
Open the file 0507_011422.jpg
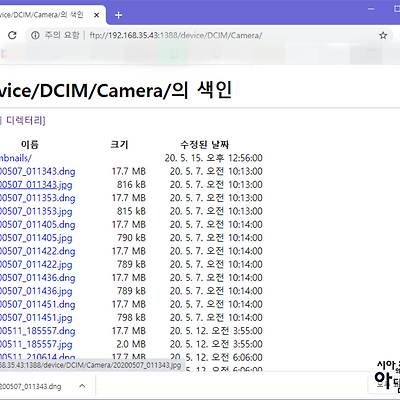(36, 265)
